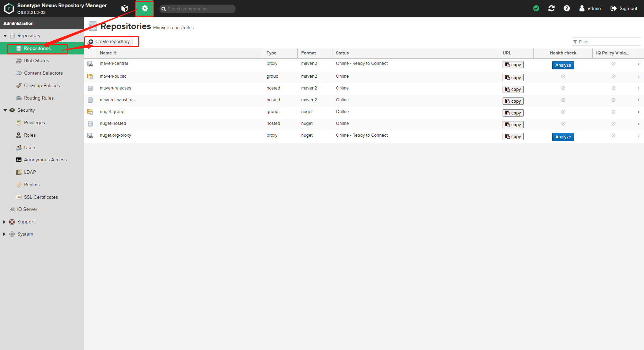644x350 pixels.
Task: Copy URL of maven-releases repository
Action: click(x=513, y=89)
